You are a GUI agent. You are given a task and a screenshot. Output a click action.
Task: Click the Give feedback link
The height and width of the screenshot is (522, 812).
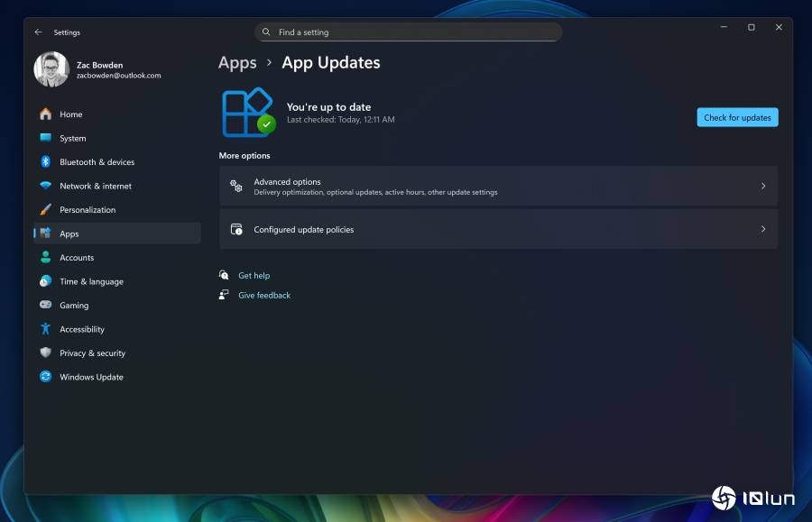click(264, 296)
